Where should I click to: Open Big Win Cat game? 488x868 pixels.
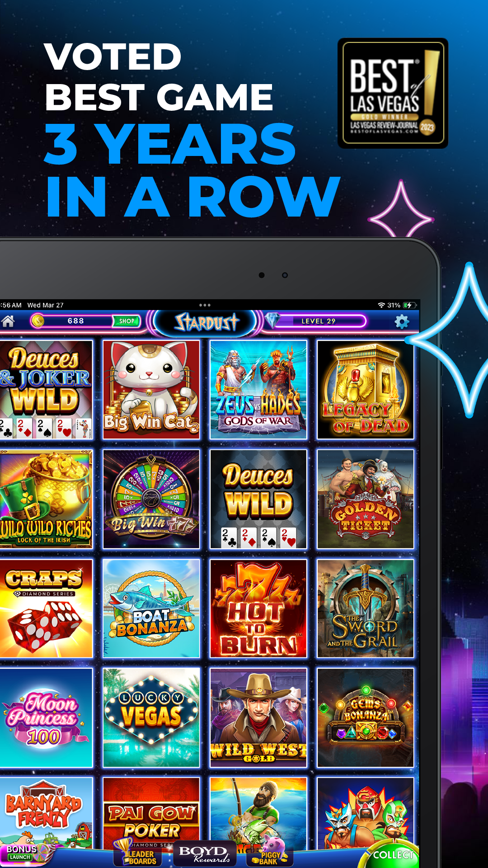(x=151, y=390)
